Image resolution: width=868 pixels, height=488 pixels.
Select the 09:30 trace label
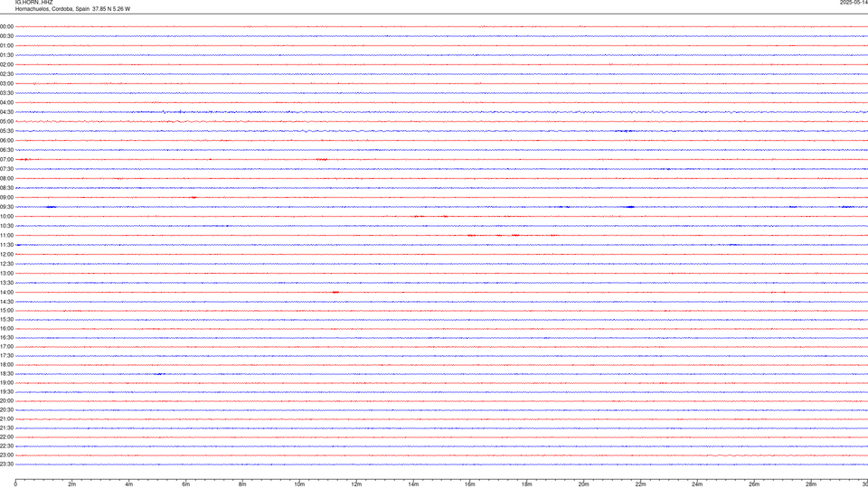click(6, 207)
